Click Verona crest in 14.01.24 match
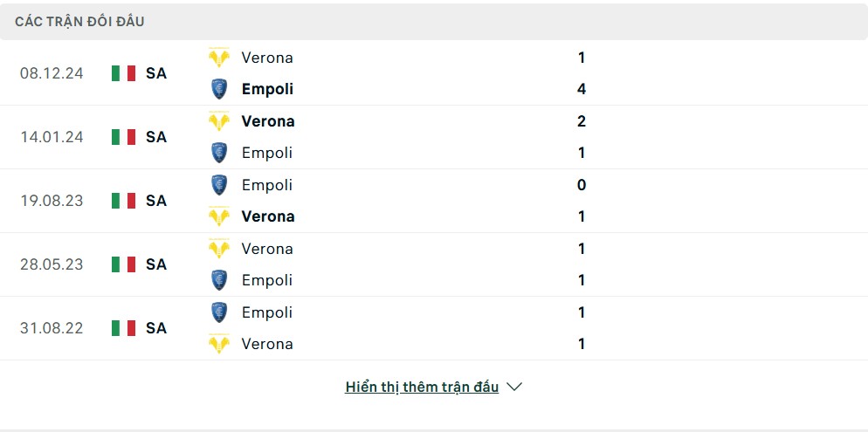The width and height of the screenshot is (868, 432). [219, 121]
